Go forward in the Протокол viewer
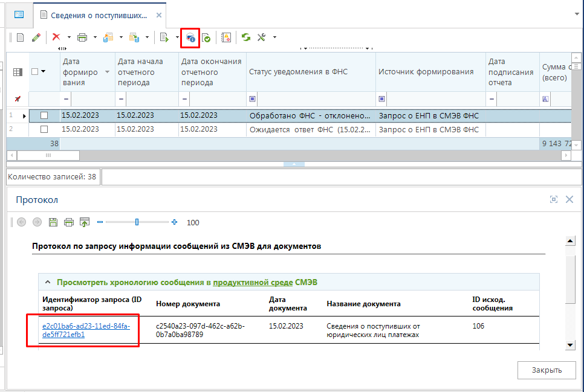This screenshot has height=392, width=584. 37,222
